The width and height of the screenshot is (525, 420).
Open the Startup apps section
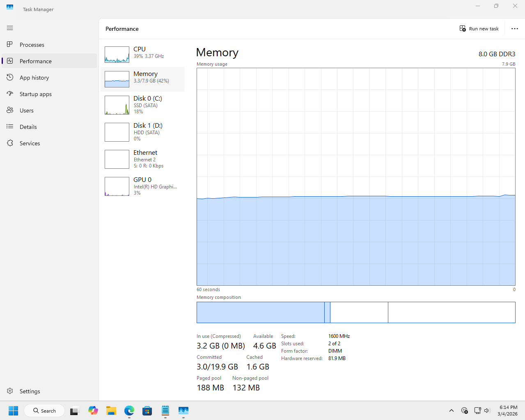tap(10, 94)
